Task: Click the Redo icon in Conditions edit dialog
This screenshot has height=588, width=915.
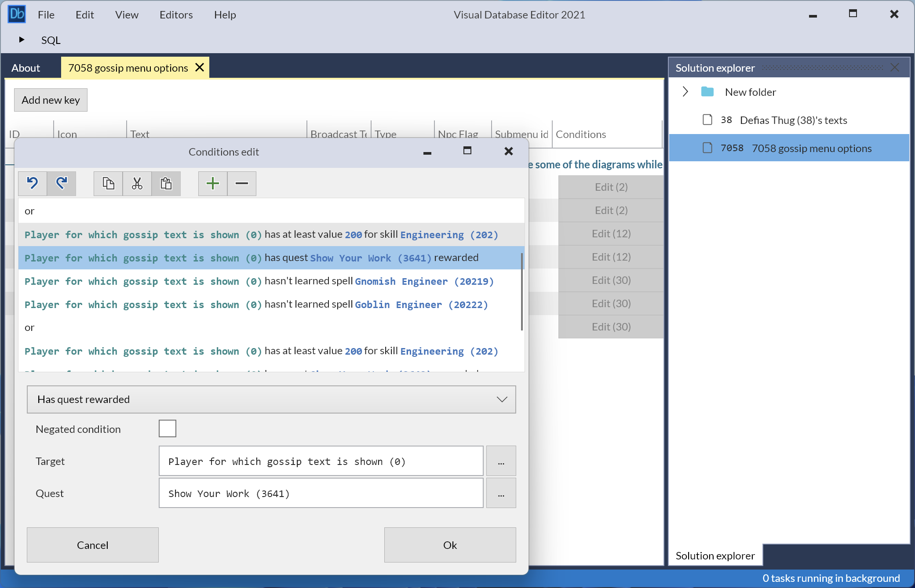Action: pos(62,184)
